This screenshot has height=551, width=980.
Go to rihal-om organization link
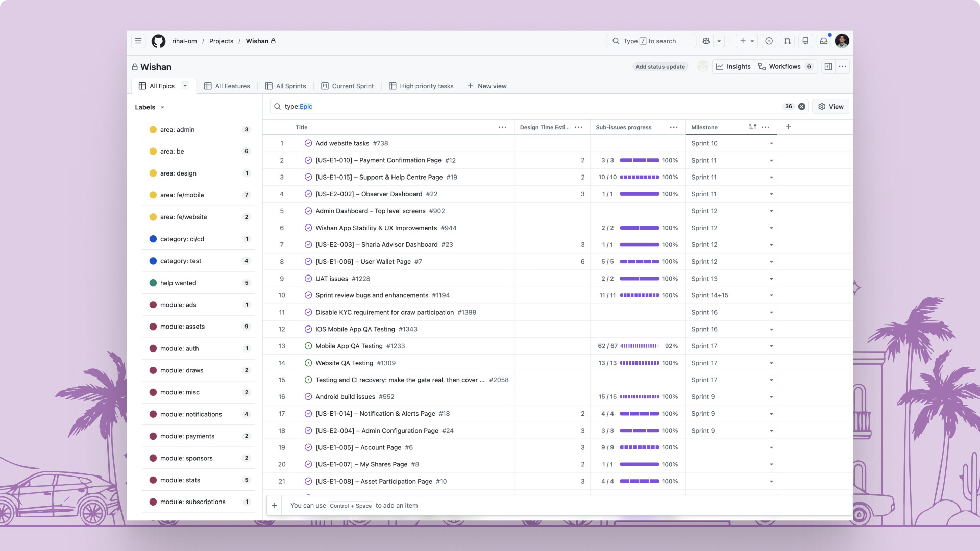(x=184, y=41)
